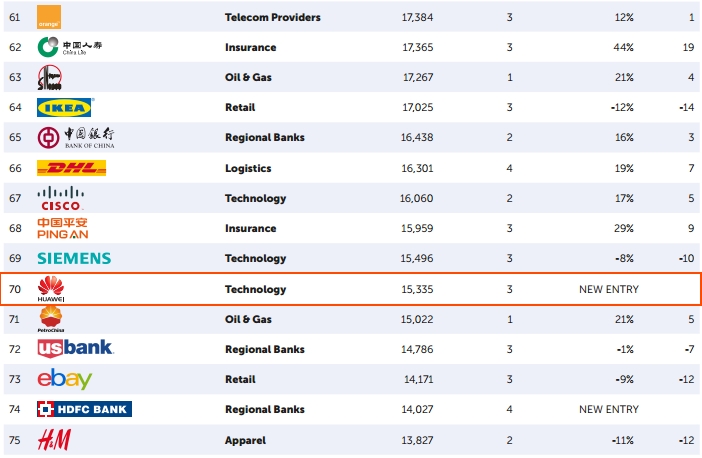Viewport: 702px width, 458px height.
Task: Select 'Technology' in Siemens row
Action: click(x=255, y=258)
